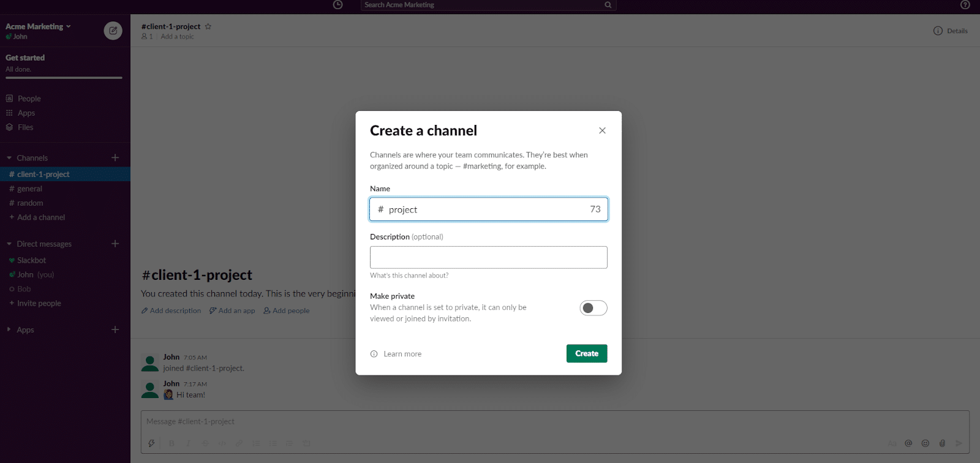Click the plus icon beside Direct messages

(115, 244)
